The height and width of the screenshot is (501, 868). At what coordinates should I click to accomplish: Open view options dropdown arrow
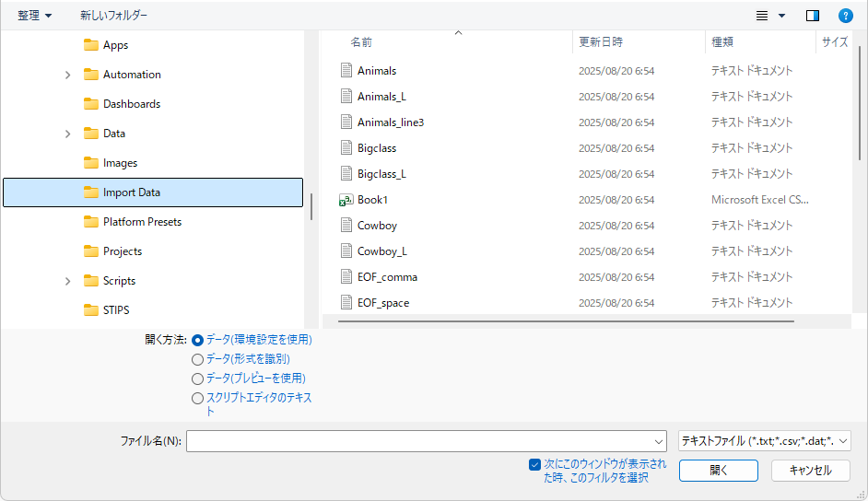(x=781, y=16)
